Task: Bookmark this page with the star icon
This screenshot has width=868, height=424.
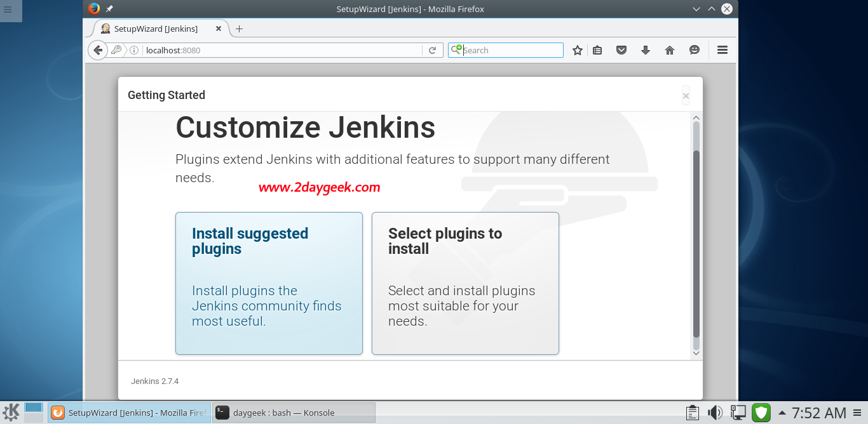Action: 577,50
